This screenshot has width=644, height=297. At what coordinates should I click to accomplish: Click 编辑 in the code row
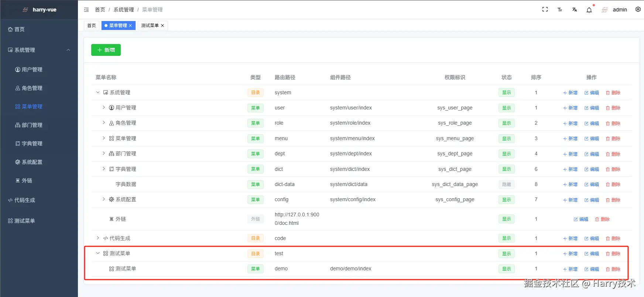(x=592, y=239)
